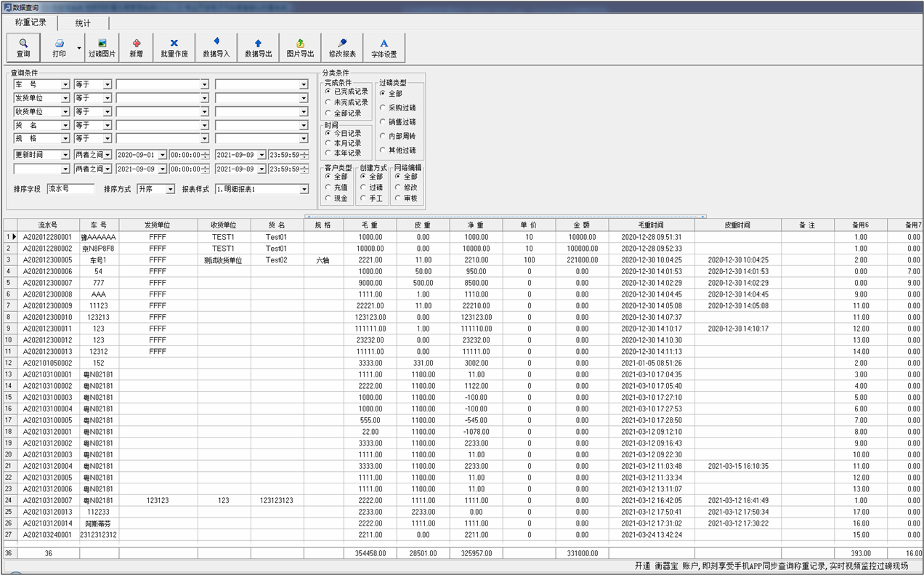Open the 排序方式 升序 dropdown

170,189
